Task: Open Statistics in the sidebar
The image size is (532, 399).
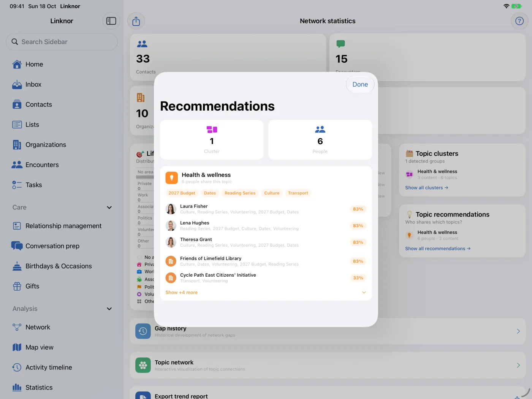Action: click(62, 388)
